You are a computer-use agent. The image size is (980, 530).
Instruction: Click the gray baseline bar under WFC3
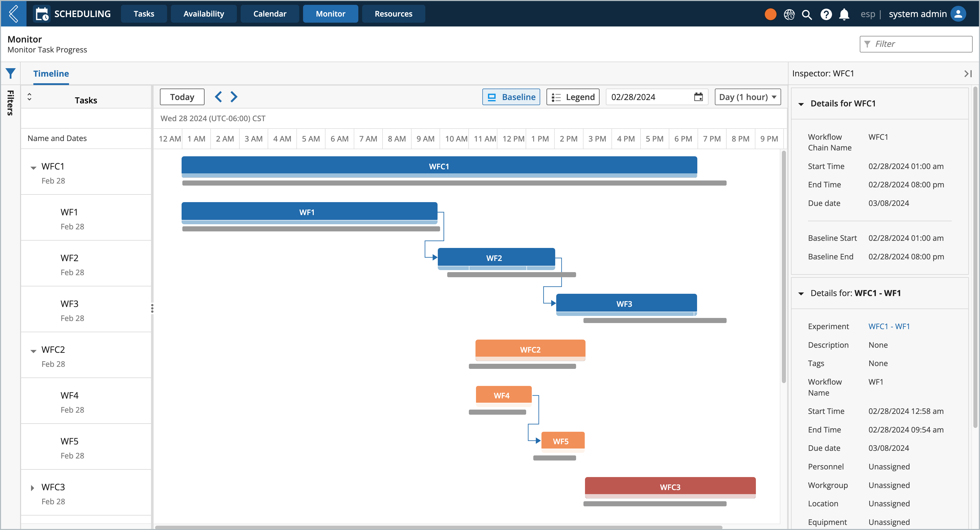tap(655, 504)
